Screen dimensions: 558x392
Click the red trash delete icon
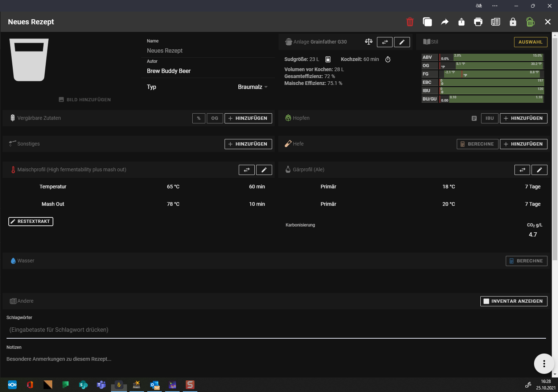[x=410, y=22]
